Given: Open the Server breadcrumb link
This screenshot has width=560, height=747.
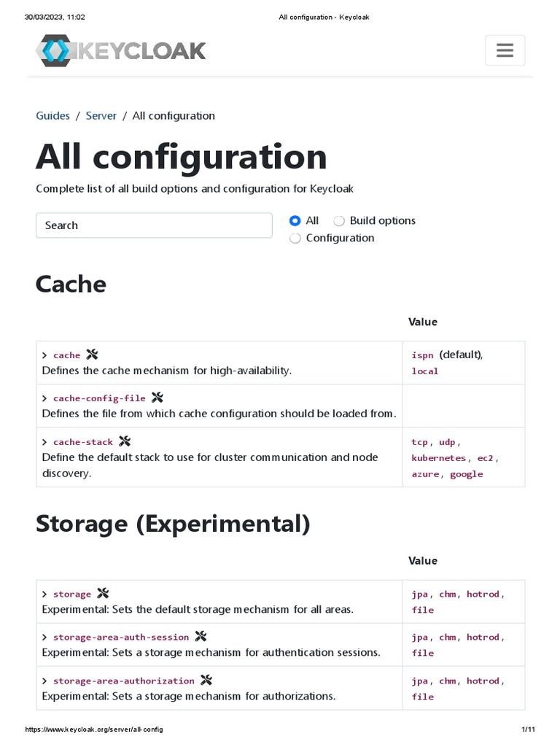Looking at the screenshot, I should click(x=101, y=115).
